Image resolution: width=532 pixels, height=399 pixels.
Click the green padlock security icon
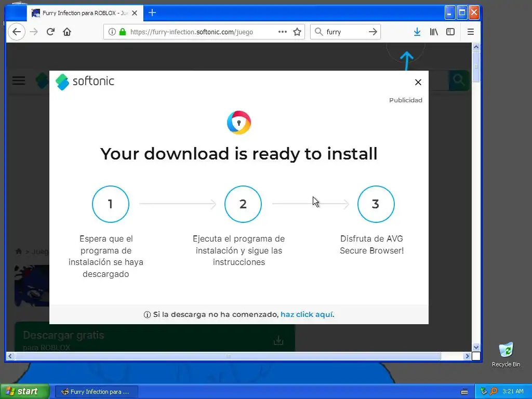pyautogui.click(x=123, y=32)
